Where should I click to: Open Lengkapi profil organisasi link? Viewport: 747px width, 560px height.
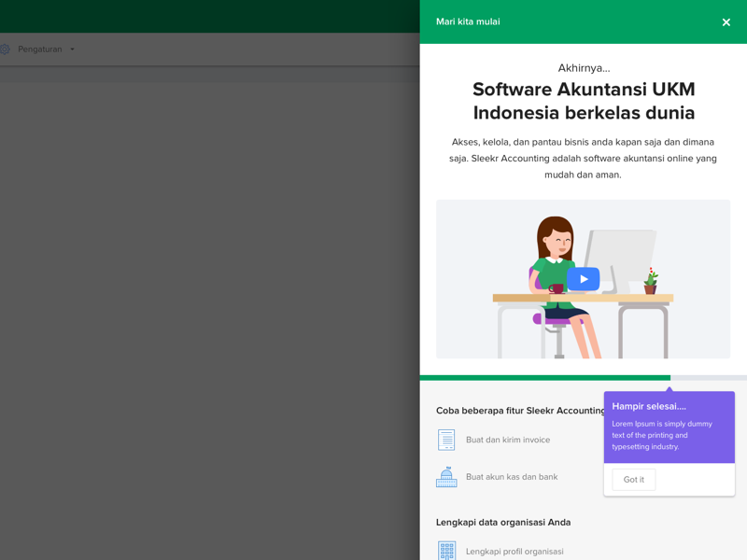[x=514, y=552]
